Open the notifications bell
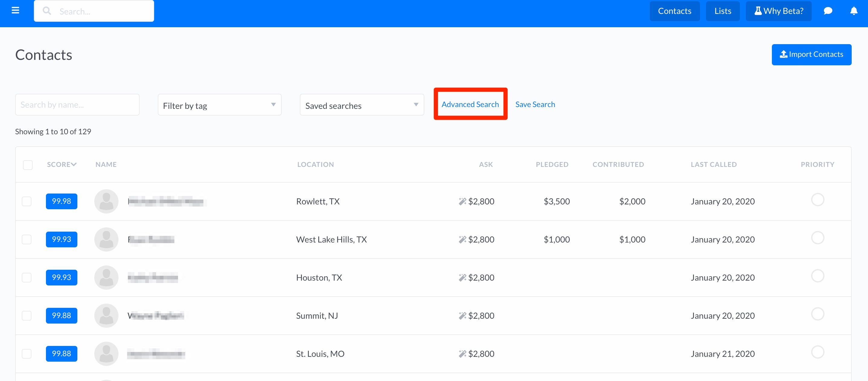868x381 pixels. [853, 11]
